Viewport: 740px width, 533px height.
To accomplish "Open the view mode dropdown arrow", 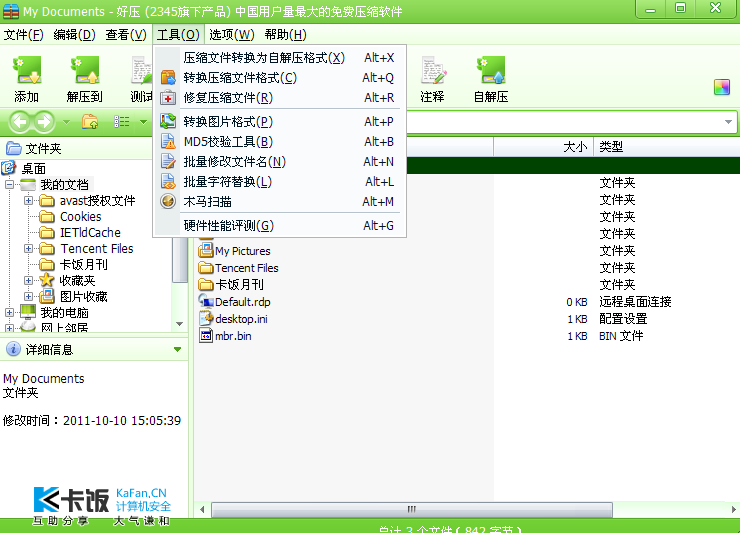I will (143, 122).
